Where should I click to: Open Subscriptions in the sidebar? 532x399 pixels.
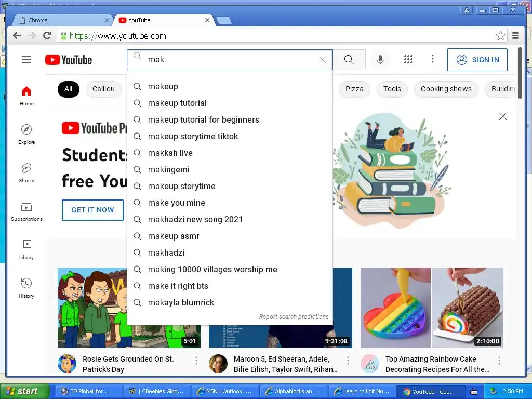26,211
